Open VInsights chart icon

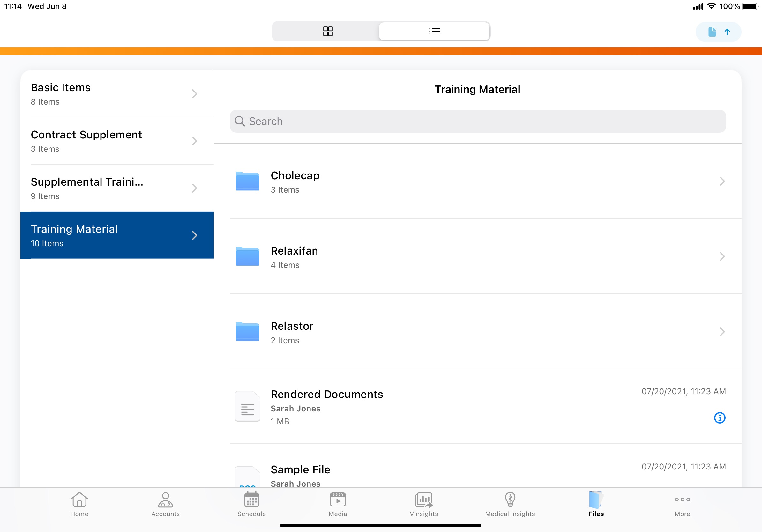[x=424, y=499]
